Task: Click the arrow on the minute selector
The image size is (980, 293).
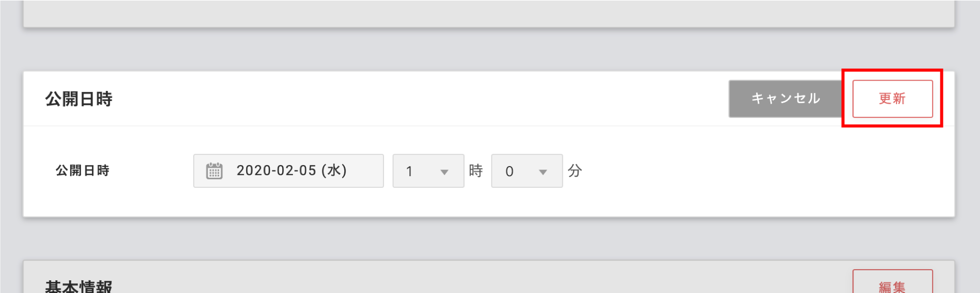Action: 543,172
